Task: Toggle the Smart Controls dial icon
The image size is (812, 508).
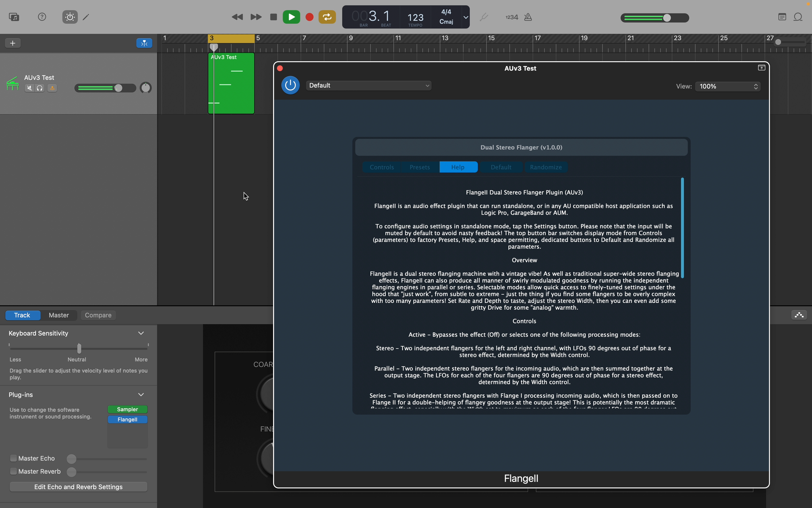Action: coord(70,17)
